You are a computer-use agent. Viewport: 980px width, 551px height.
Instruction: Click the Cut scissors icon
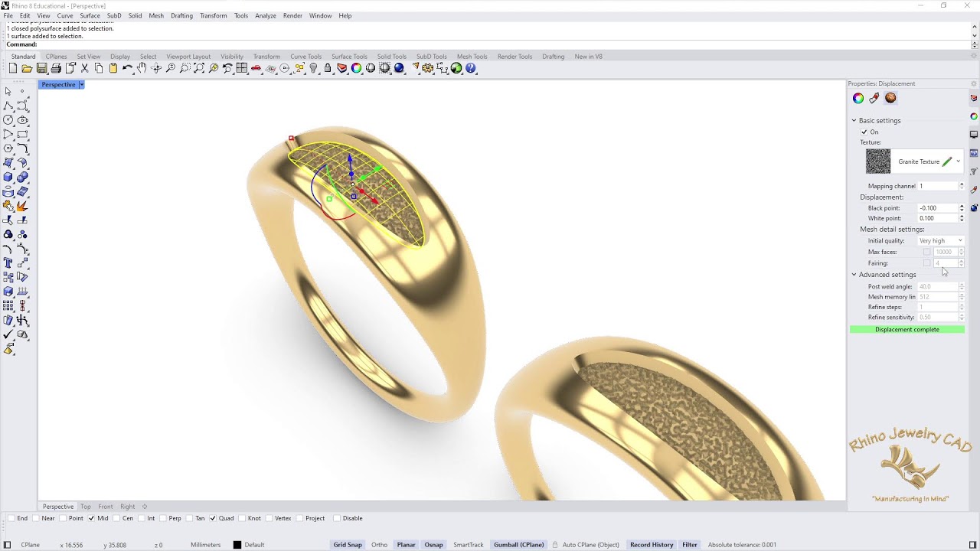[x=84, y=68]
